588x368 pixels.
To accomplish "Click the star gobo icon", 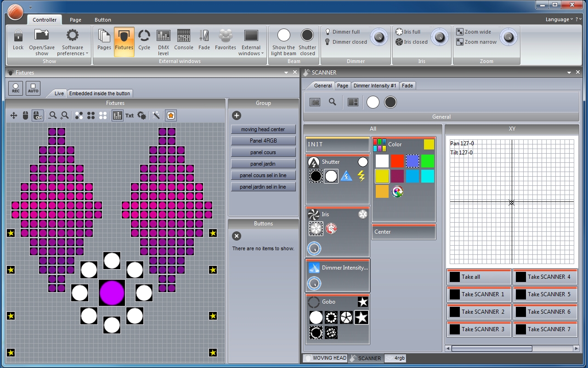I will tap(362, 317).
